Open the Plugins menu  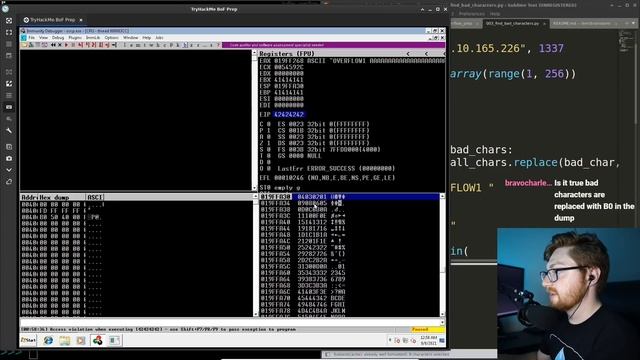click(x=75, y=38)
